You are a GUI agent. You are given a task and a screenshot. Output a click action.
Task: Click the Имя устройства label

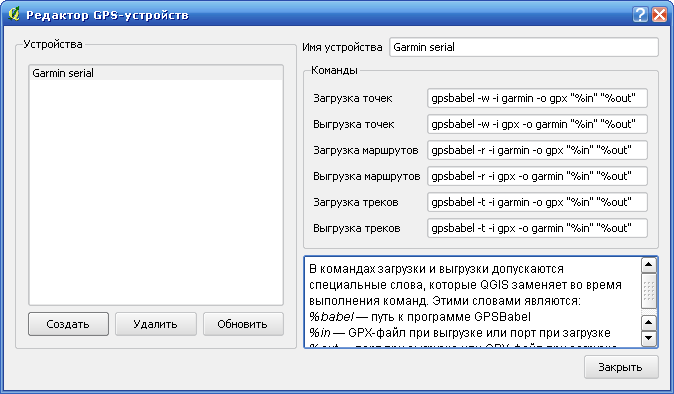click(342, 47)
